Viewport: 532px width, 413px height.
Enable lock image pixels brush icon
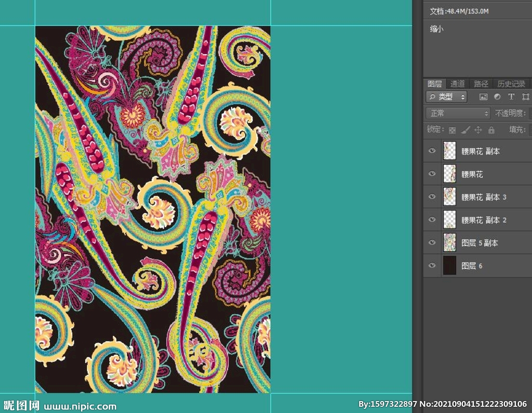pos(465,130)
